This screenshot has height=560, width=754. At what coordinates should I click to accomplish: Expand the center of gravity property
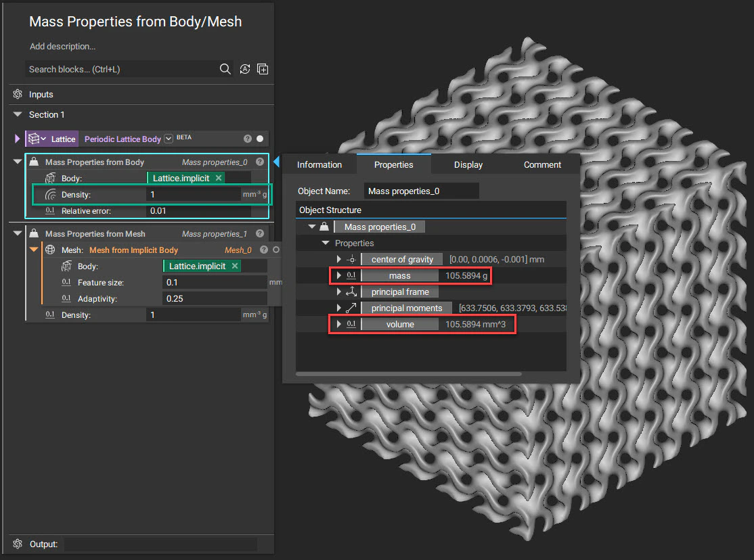point(339,260)
